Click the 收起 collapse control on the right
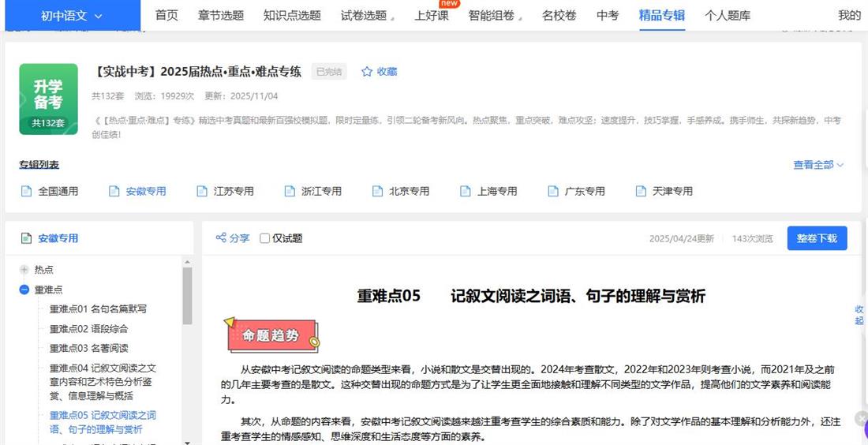 click(859, 315)
